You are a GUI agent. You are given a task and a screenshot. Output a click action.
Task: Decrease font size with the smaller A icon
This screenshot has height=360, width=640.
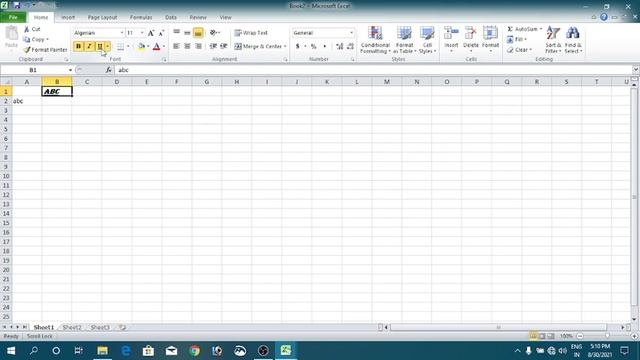pyautogui.click(x=161, y=33)
